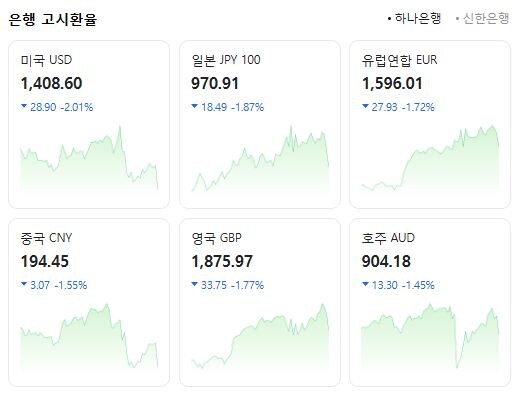This screenshot has height=397, width=520.
Task: Open the 영국 GBP exchange card
Action: tap(260, 303)
